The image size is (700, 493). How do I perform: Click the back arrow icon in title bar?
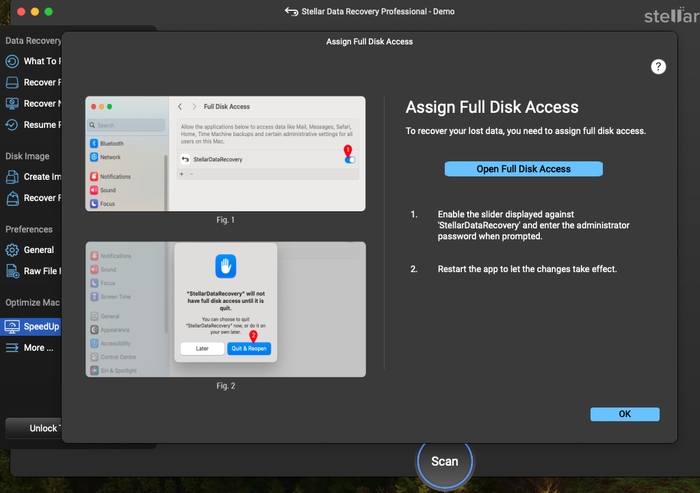click(291, 12)
